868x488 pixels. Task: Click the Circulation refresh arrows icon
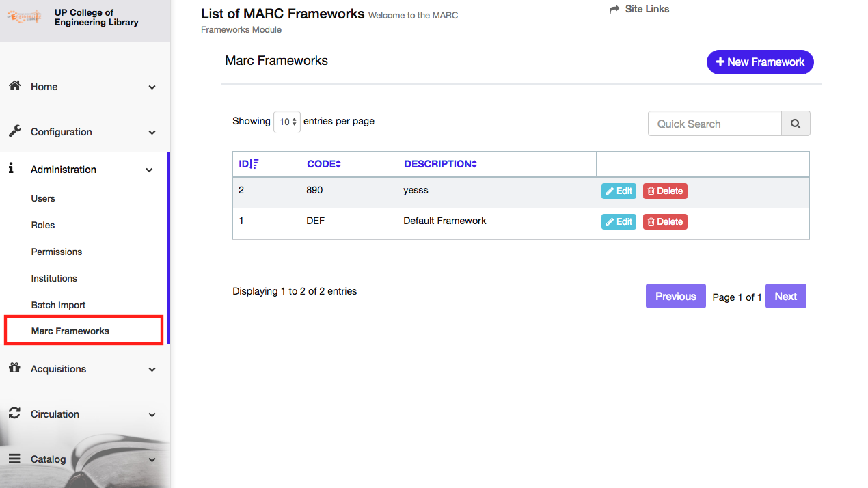pos(14,413)
